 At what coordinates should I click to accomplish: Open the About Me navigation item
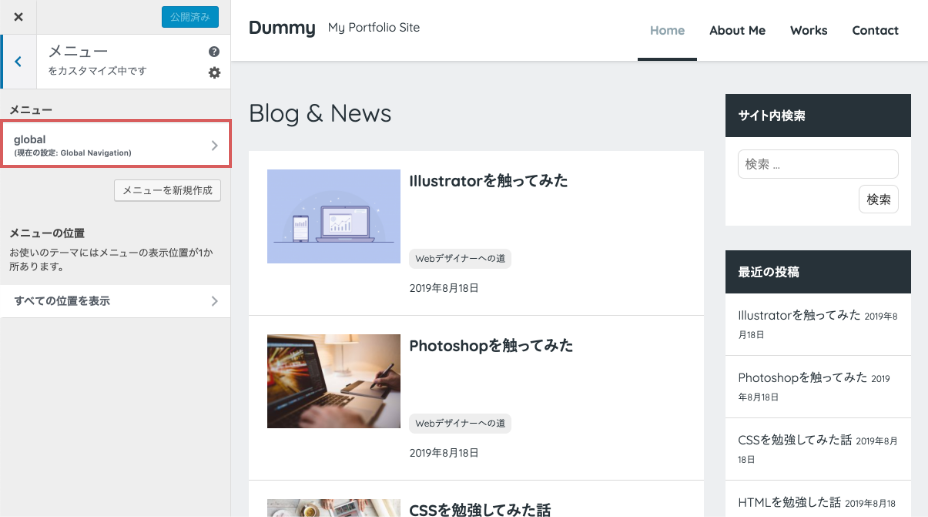[x=737, y=30]
